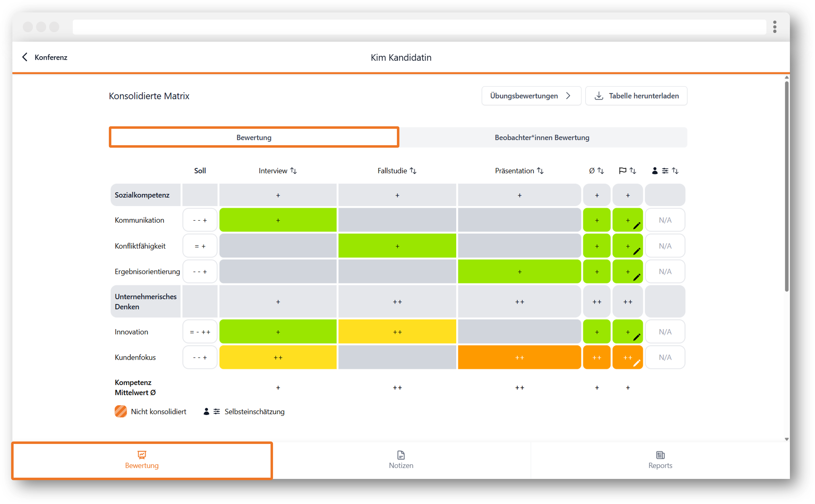Click the back arrow next to Konferenz

tap(25, 57)
